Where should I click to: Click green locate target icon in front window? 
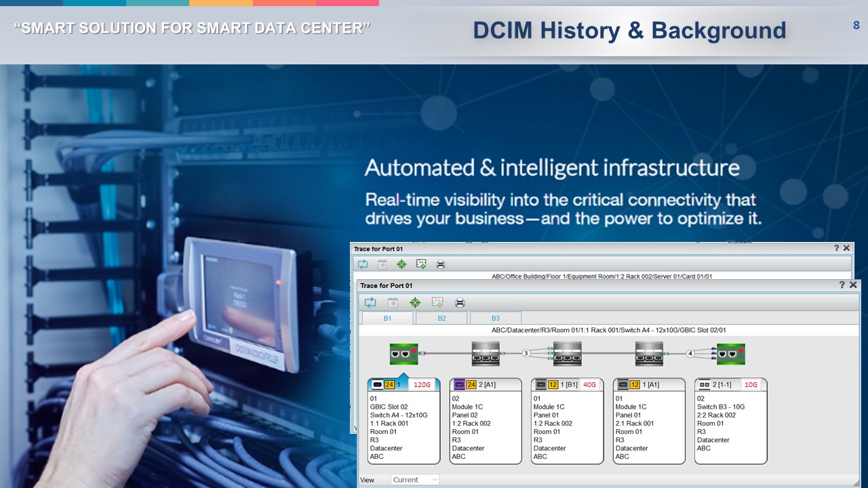[415, 303]
